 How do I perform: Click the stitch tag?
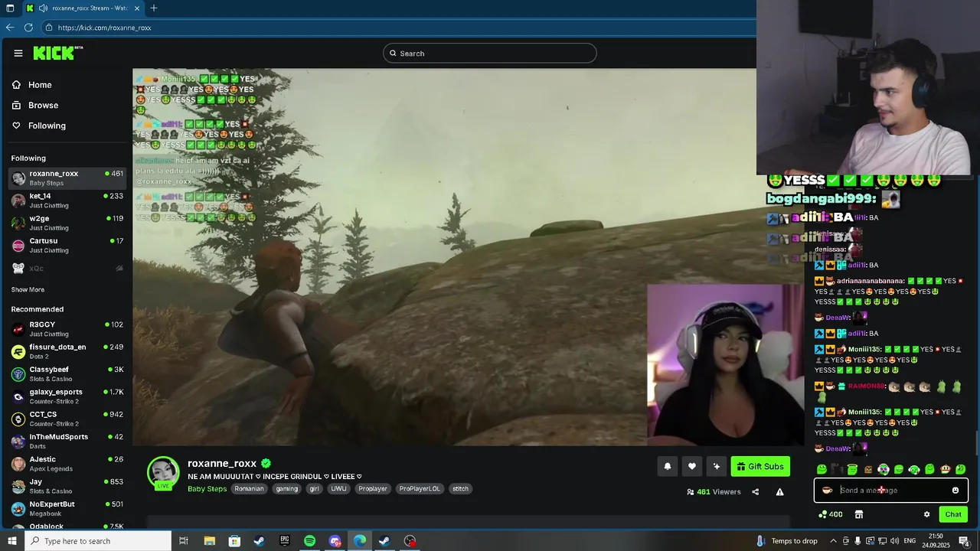pos(460,488)
